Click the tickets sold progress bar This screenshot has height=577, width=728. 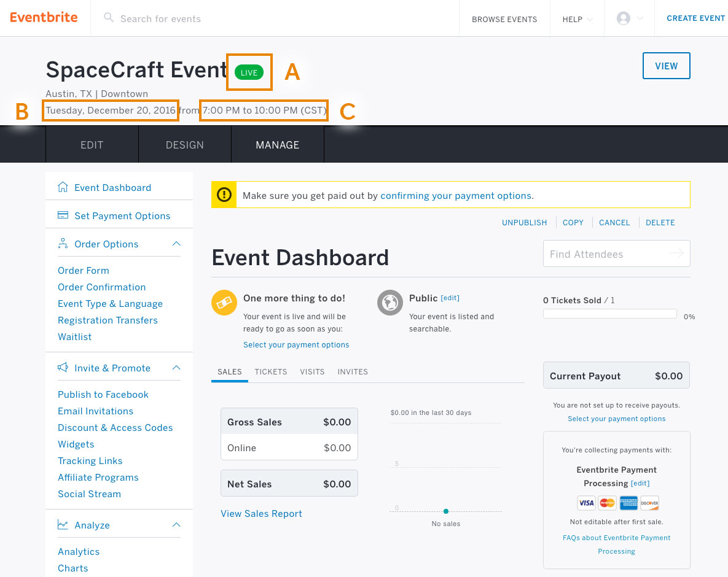(609, 314)
